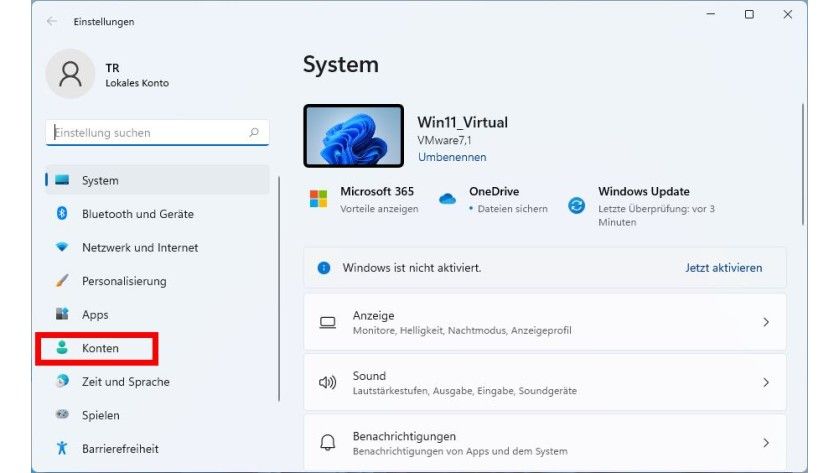The image size is (840, 473).
Task: Open the Apps settings category
Action: coord(157,314)
